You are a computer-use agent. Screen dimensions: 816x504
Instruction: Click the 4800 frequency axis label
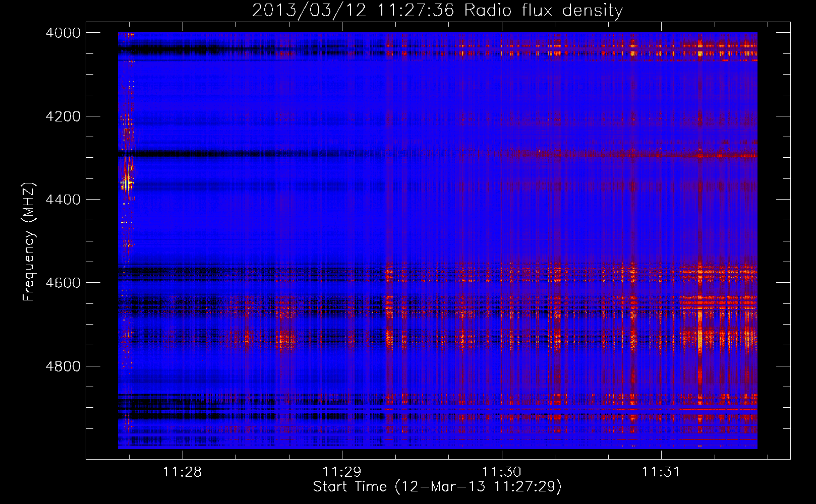click(x=63, y=366)
